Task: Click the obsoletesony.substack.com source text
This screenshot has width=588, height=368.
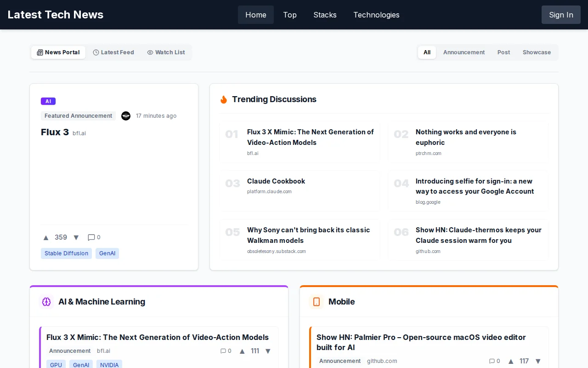Action: click(277, 251)
